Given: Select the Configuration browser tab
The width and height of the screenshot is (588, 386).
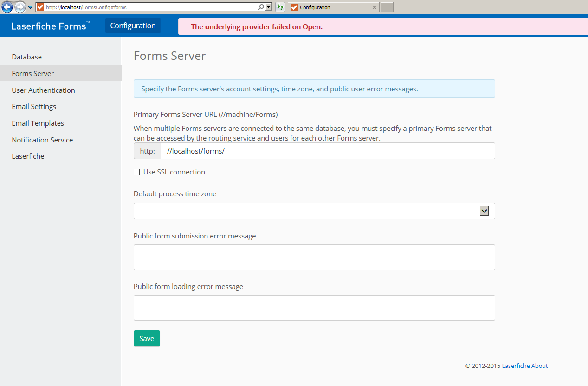Looking at the screenshot, I should (333, 7).
